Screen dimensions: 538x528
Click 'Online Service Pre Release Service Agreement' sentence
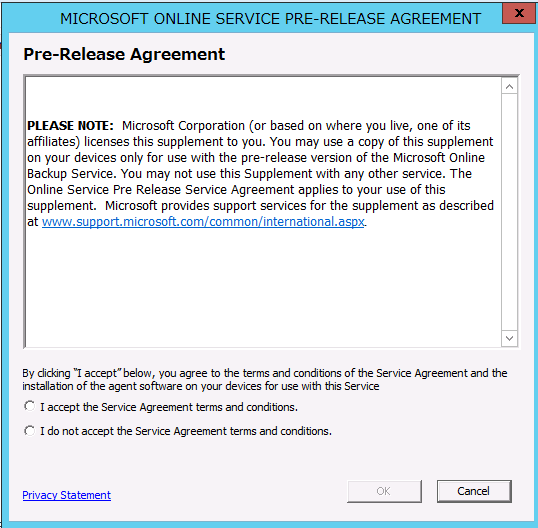161,190
